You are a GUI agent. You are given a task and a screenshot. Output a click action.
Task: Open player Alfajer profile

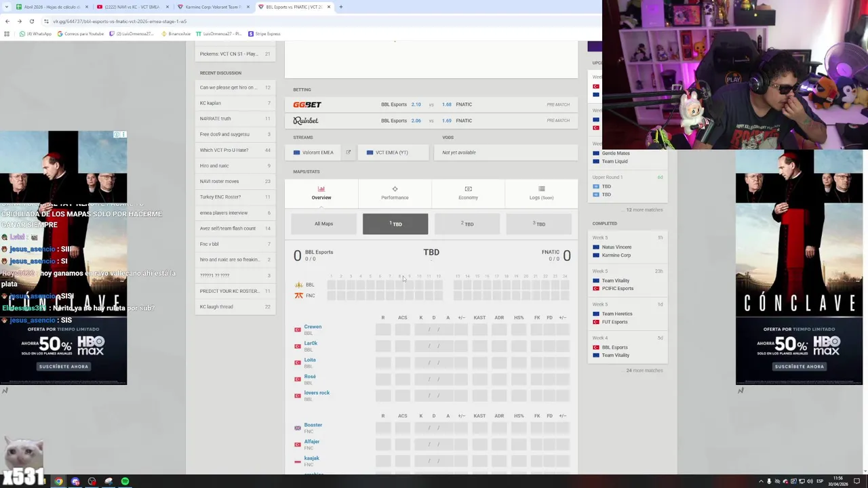coord(312,442)
